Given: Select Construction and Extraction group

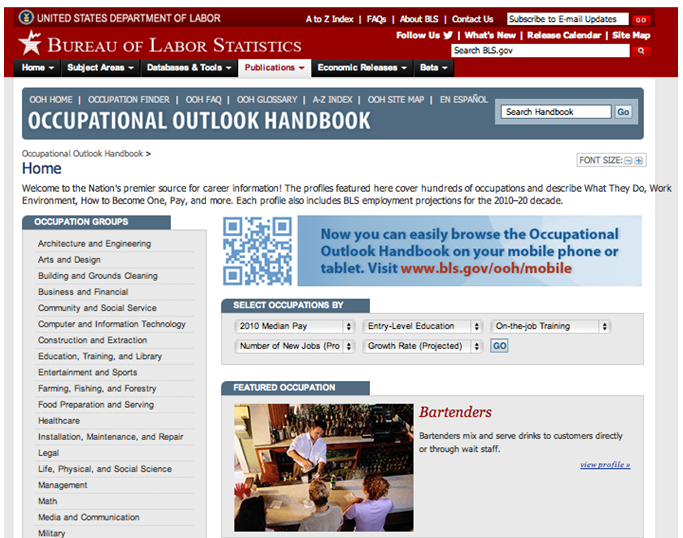Looking at the screenshot, I should [92, 340].
